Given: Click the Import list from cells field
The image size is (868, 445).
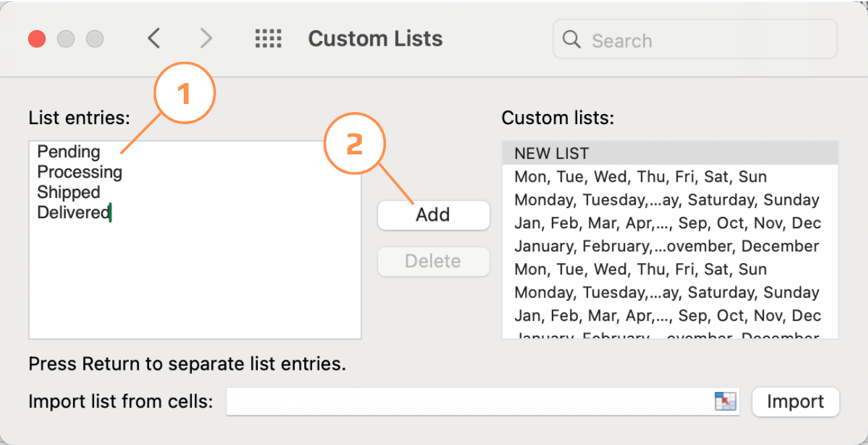Looking at the screenshot, I should (x=470, y=401).
